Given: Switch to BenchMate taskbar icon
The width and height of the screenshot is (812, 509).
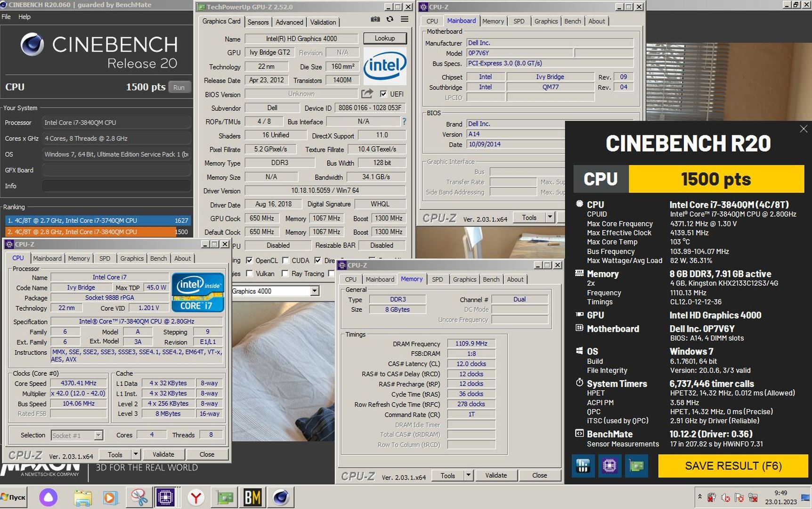Looking at the screenshot, I should pos(252,497).
